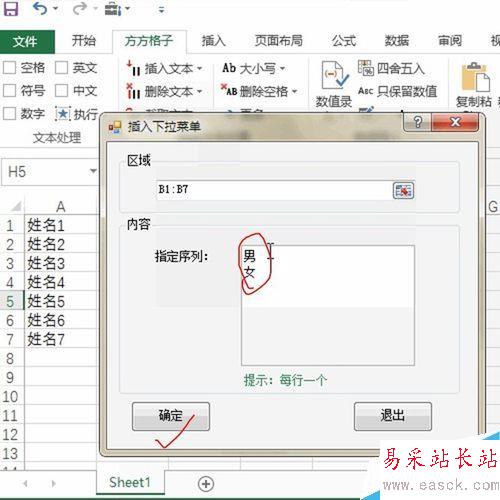Click the sheet scroll right arrow
The height and width of the screenshot is (500, 500).
click(x=53, y=483)
